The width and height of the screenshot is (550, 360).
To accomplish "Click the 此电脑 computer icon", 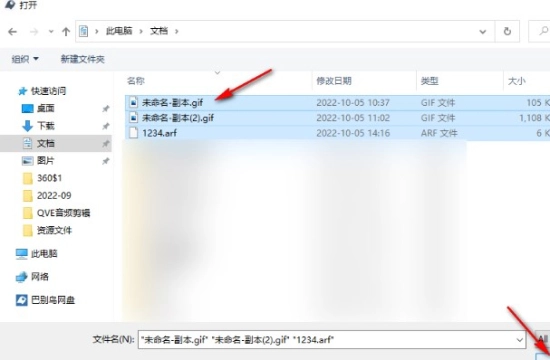I will (x=21, y=254).
